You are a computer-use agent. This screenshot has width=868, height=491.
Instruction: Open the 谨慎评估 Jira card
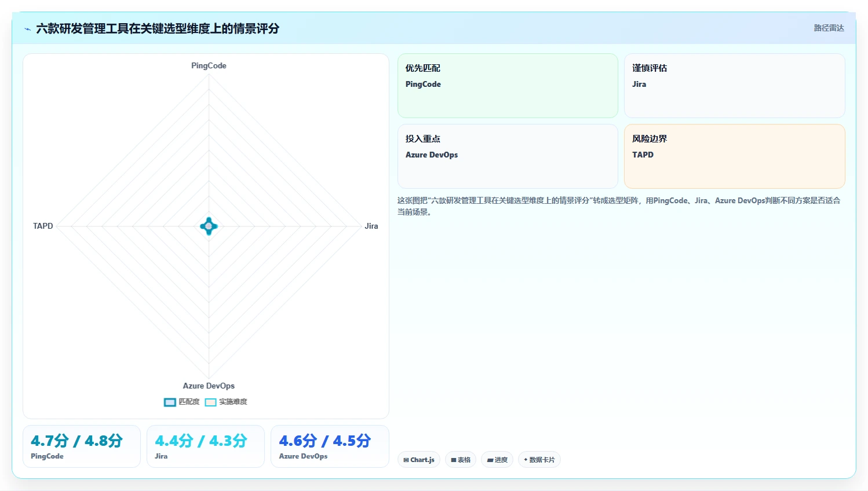(x=734, y=86)
